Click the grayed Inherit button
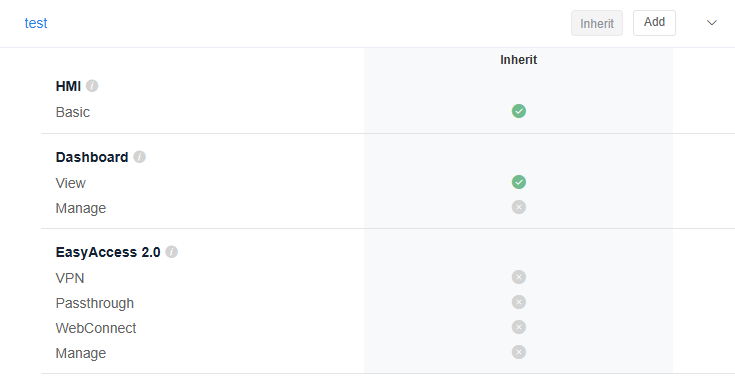This screenshot has height=376, width=735. tap(597, 23)
